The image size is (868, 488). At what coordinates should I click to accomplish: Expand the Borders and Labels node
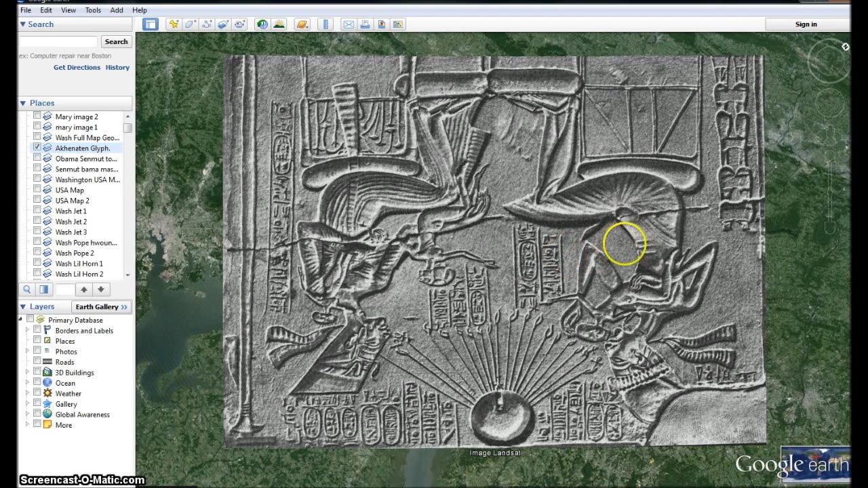click(28, 330)
